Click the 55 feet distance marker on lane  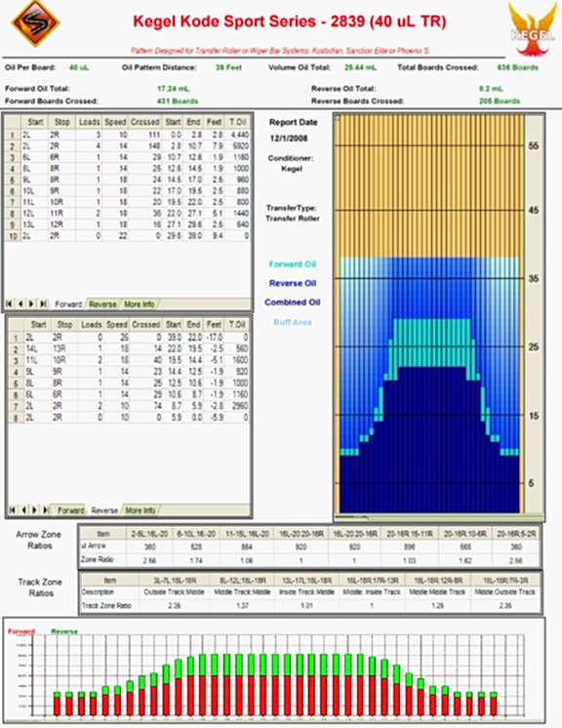pos(534,145)
